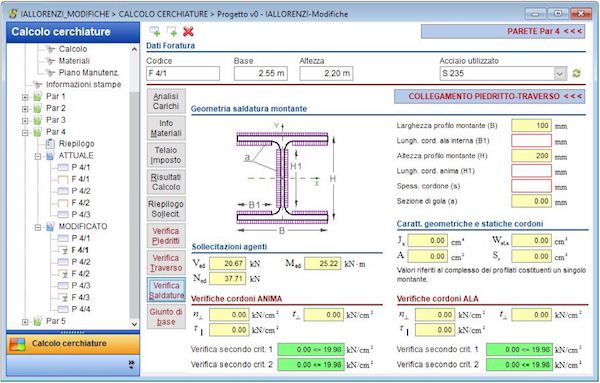Open the Riepilogo Sollecit tab
Screen dimensions: 600x383
click(x=166, y=209)
